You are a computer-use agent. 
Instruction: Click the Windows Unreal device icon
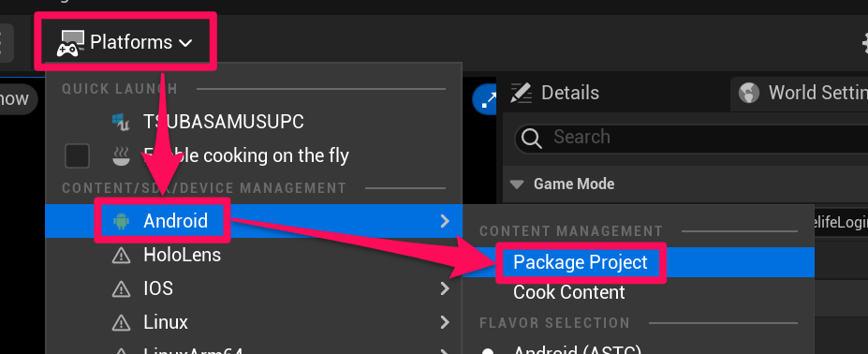121,122
